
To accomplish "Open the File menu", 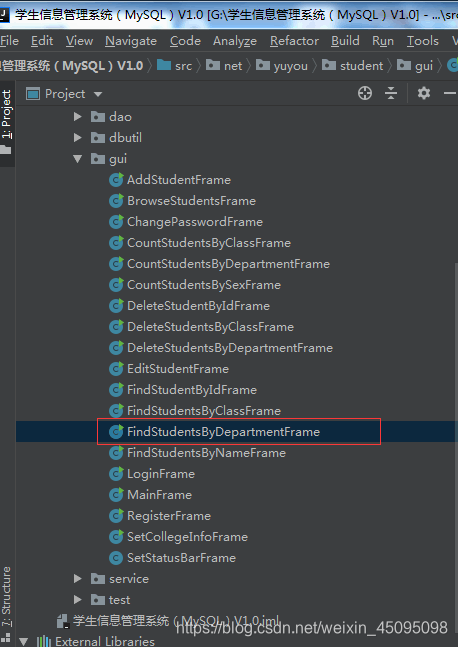I will (x=9, y=41).
